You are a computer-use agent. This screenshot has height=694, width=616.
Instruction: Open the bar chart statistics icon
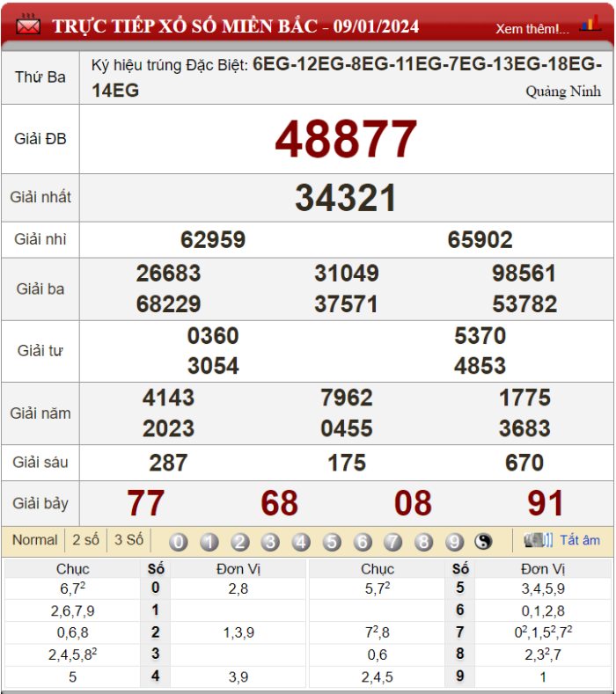(590, 23)
